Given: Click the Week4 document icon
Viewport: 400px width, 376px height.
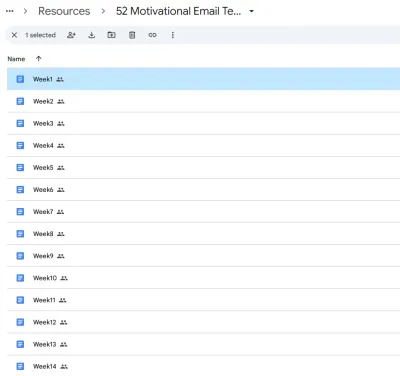Looking at the screenshot, I should coord(20,145).
